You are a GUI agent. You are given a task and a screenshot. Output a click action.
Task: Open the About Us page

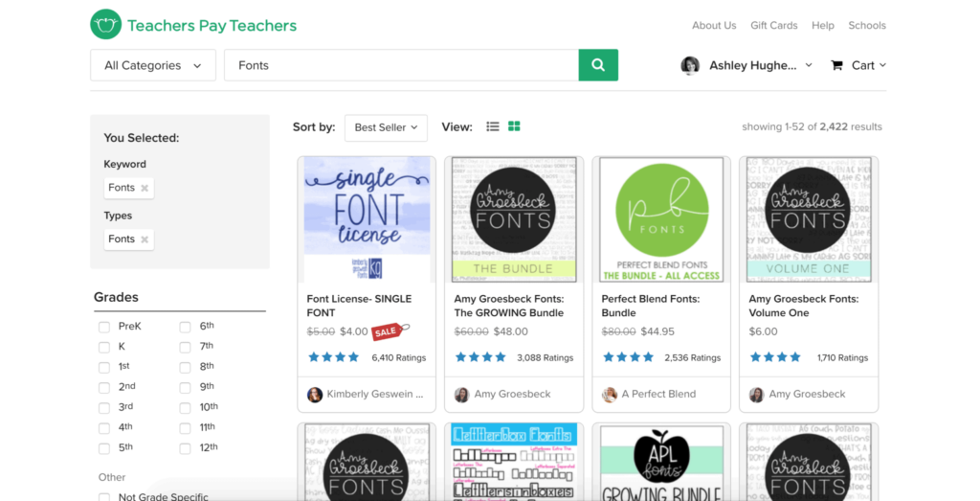click(x=714, y=26)
